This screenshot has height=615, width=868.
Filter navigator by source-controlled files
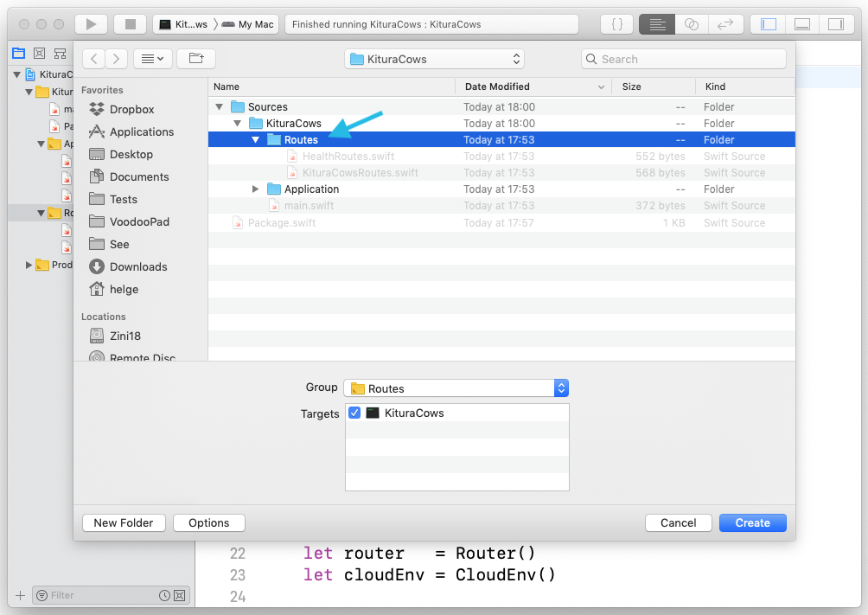pos(179,595)
